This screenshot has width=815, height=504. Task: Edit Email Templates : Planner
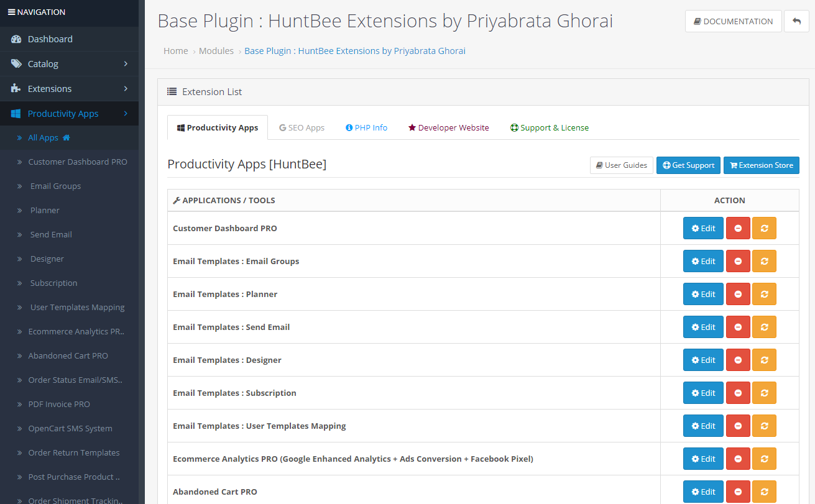703,294
